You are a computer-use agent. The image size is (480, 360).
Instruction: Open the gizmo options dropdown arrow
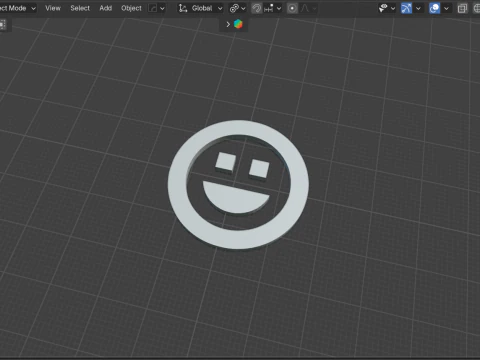pyautogui.click(x=418, y=8)
